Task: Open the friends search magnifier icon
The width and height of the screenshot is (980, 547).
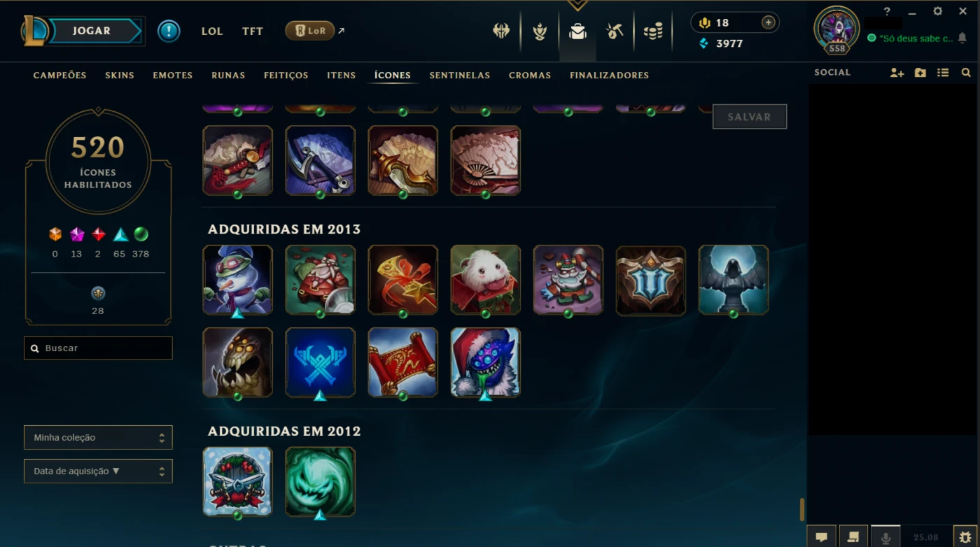Action: point(966,73)
